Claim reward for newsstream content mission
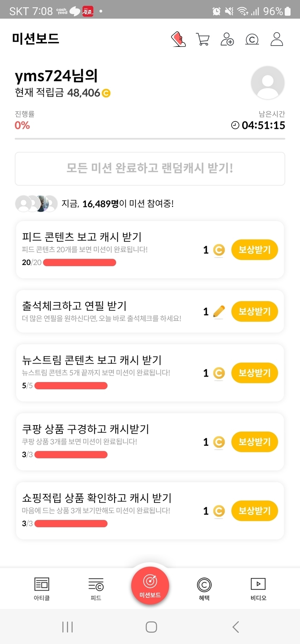300x644 pixels. coord(254,373)
